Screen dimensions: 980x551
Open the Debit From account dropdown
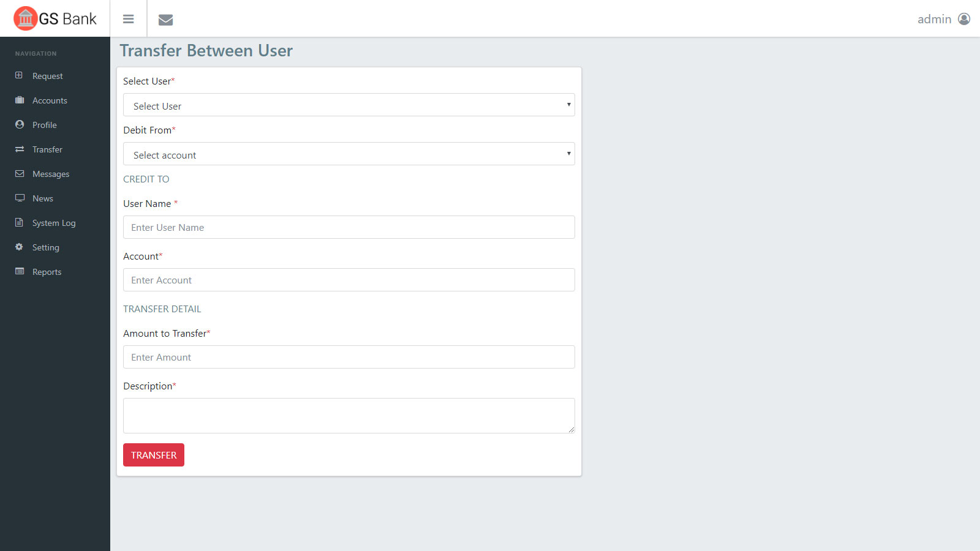(x=349, y=154)
